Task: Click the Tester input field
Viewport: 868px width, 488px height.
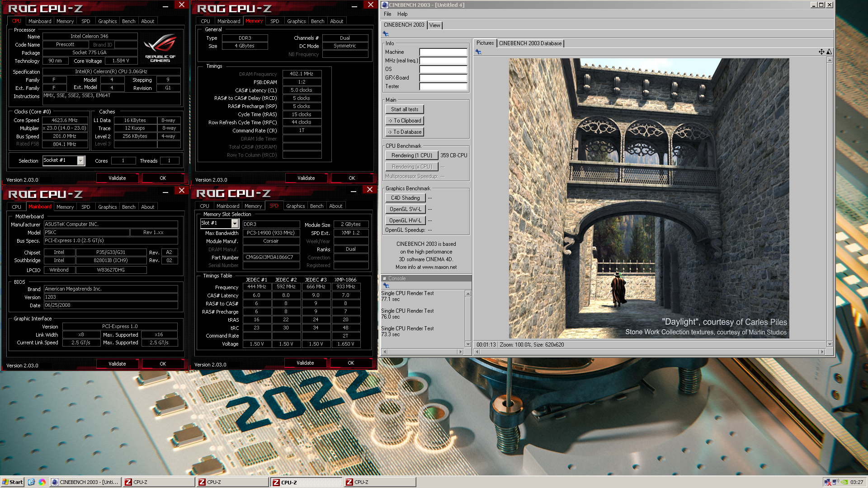Action: [x=443, y=86]
